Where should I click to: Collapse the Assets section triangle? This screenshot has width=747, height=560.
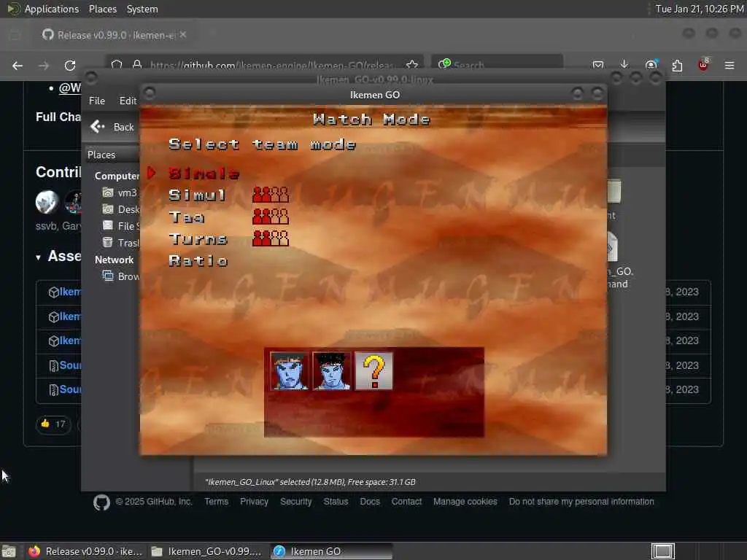38,257
